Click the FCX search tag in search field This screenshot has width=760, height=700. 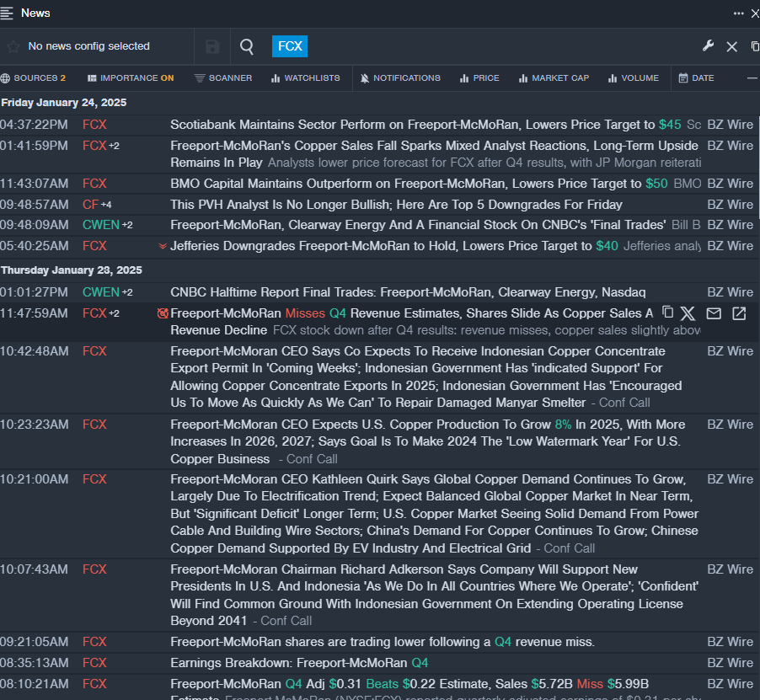pyautogui.click(x=290, y=46)
